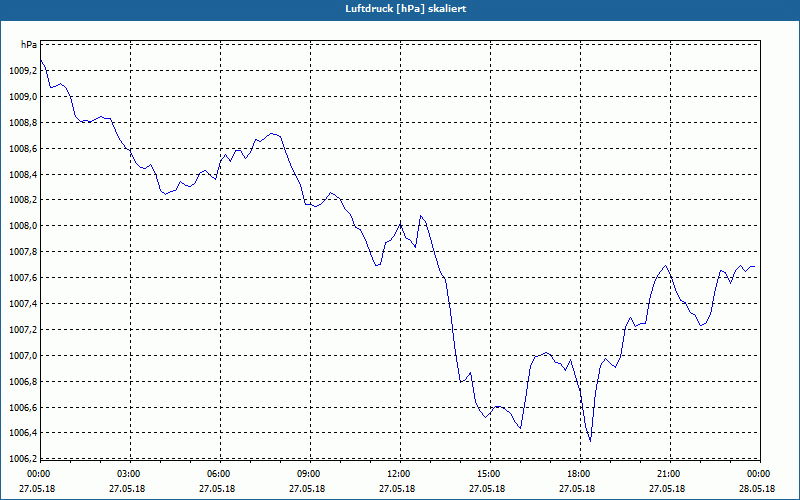Select the 1009,0 axis value
The height and width of the screenshot is (500, 800).
(23, 97)
